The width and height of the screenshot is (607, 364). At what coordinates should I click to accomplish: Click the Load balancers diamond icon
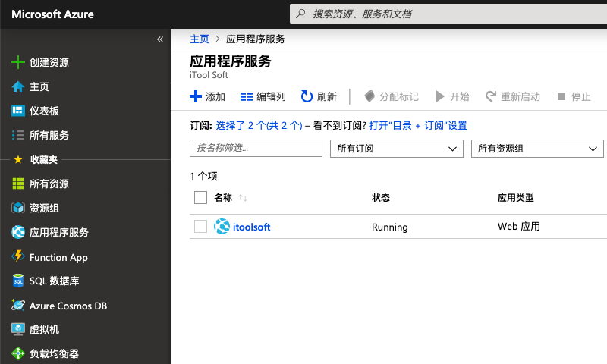(17, 353)
